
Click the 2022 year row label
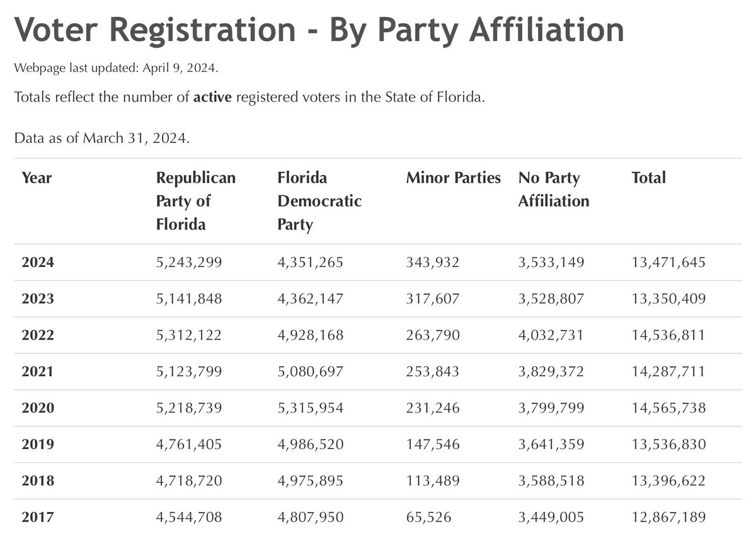38,336
